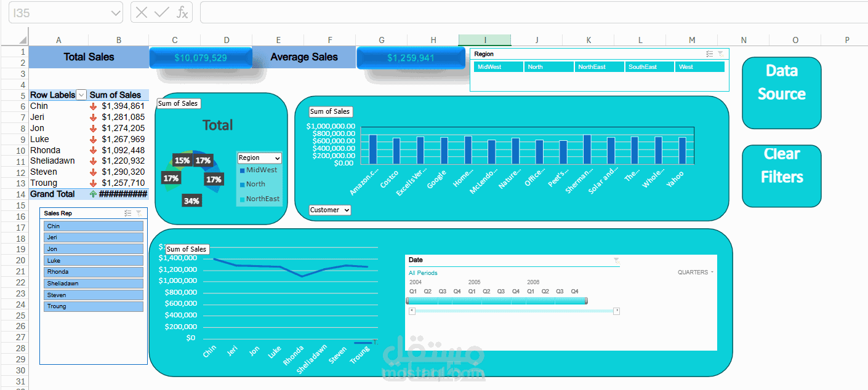Click the All Periods label in Date timeline

pos(423,273)
